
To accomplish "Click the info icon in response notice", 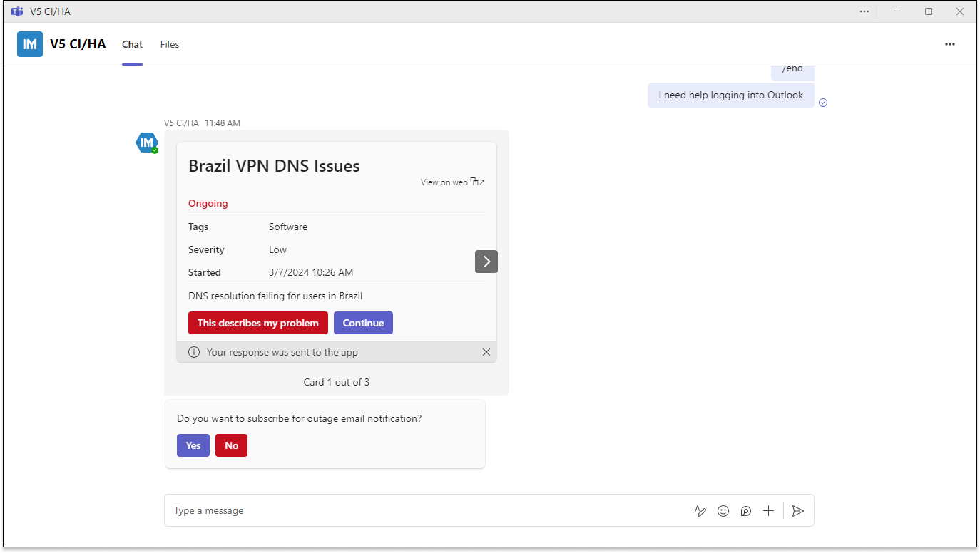I will (194, 352).
